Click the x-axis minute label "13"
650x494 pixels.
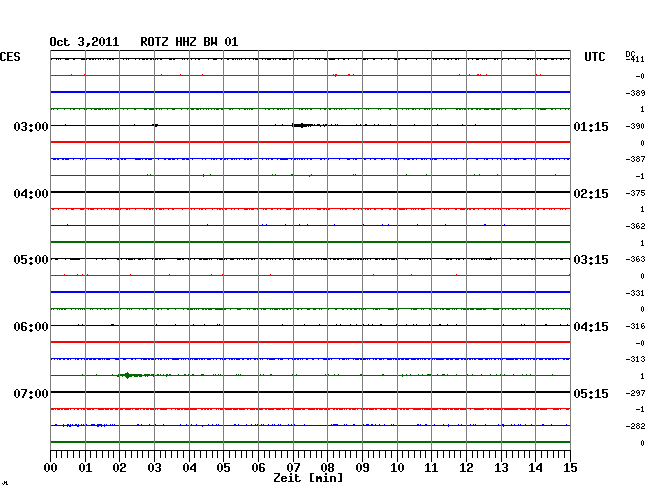[x=501, y=468]
